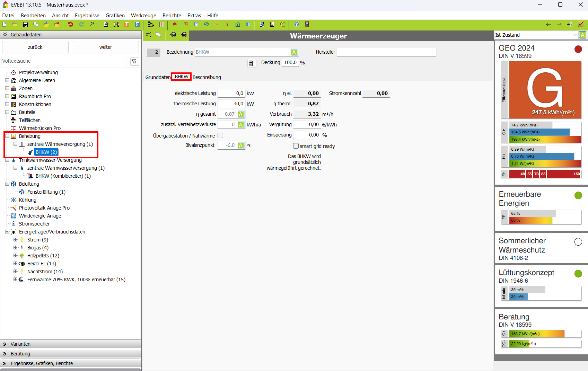Click the red undo arrow icon

pos(71,24)
